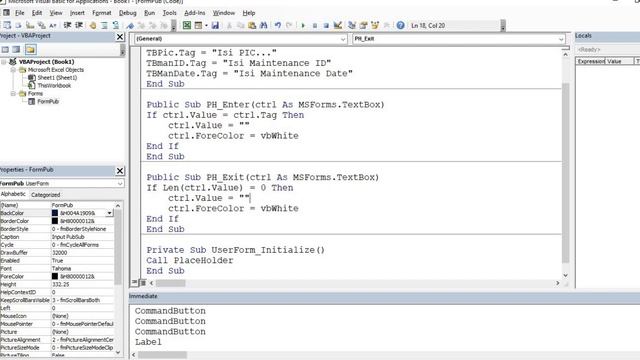The image size is (640, 360).
Task: Open VBA Help with the question mark icon
Action: point(400,25)
